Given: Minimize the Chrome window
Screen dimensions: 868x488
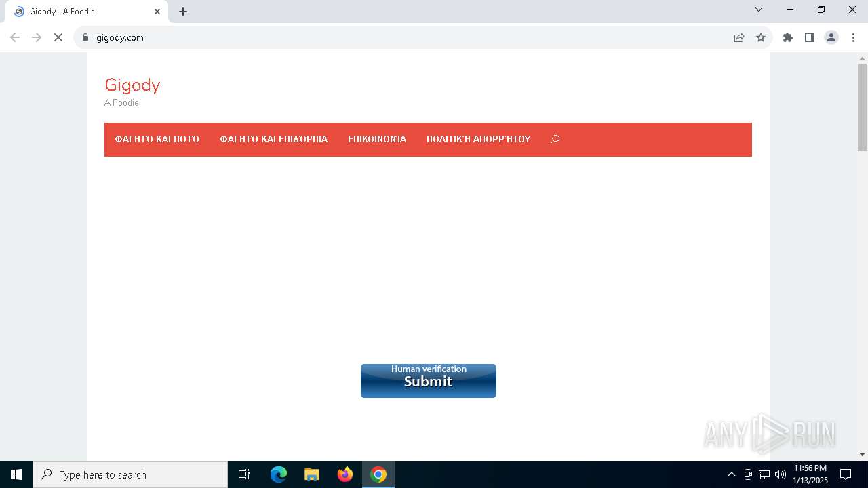Looking at the screenshot, I should tap(790, 9).
